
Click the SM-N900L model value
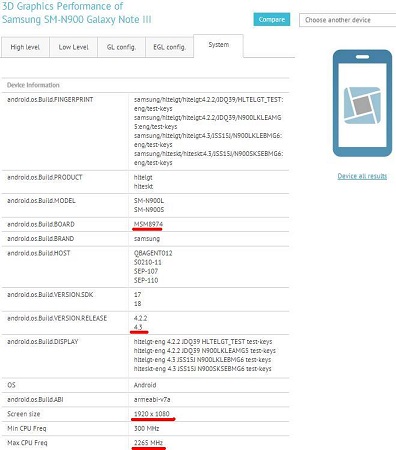[x=149, y=201]
